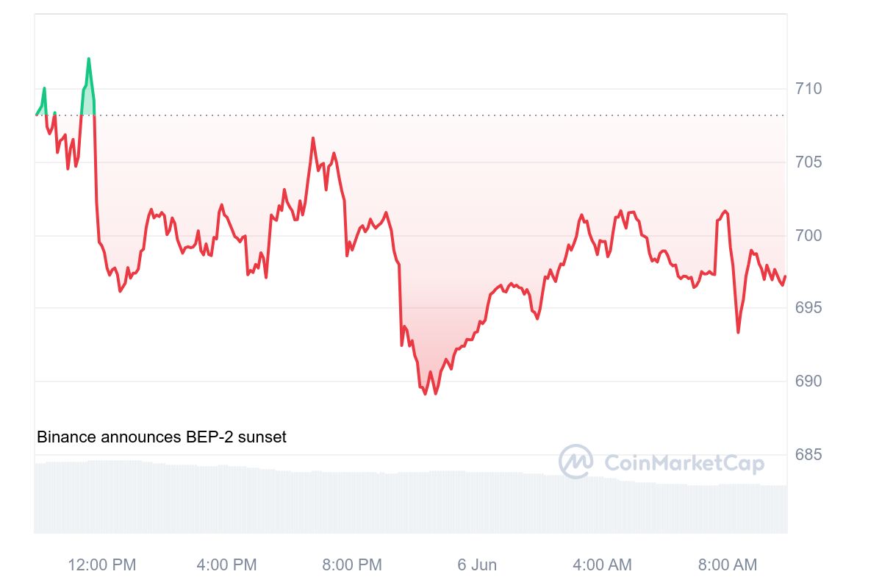Click the 4:00 AM time axis label
Image resolution: width=882 pixels, height=588 pixels.
602,565
